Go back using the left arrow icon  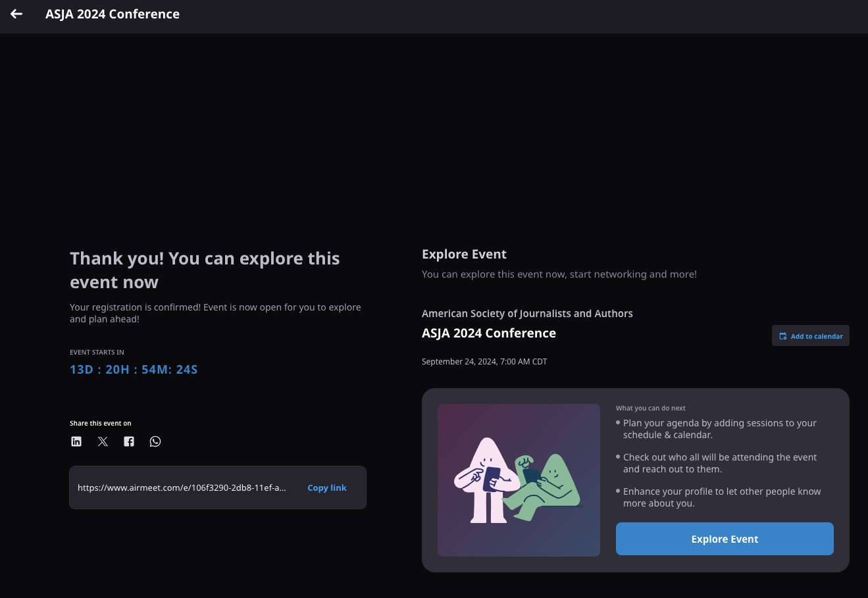pos(16,14)
